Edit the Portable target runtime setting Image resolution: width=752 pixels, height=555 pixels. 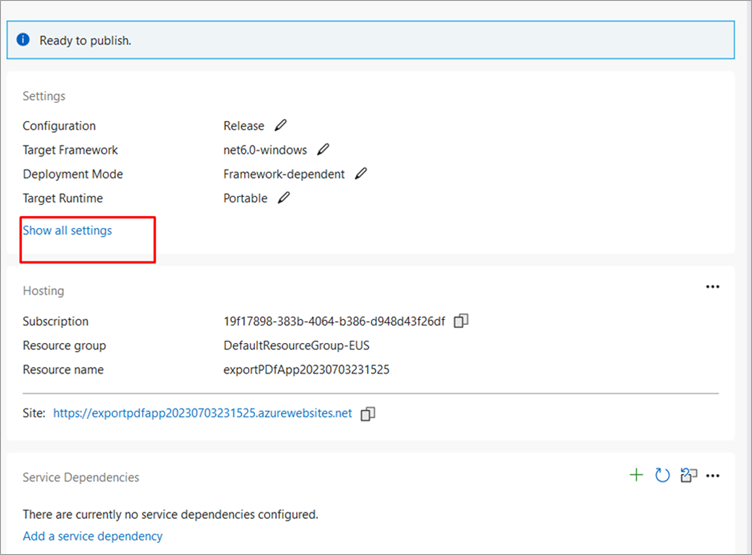[284, 198]
